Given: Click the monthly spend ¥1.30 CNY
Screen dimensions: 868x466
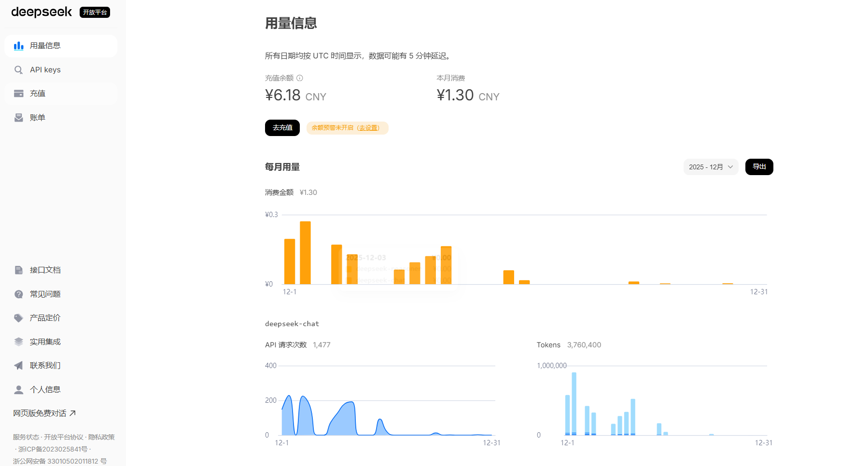Looking at the screenshot, I should click(468, 96).
